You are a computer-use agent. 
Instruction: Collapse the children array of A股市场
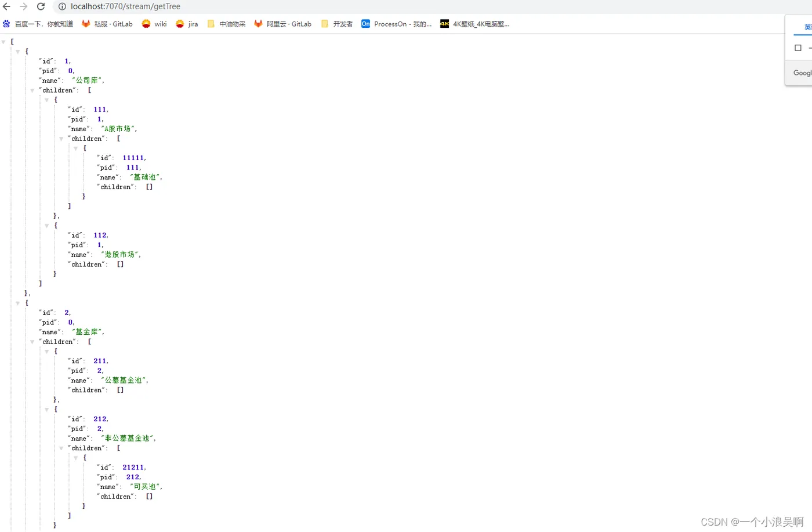(61, 139)
